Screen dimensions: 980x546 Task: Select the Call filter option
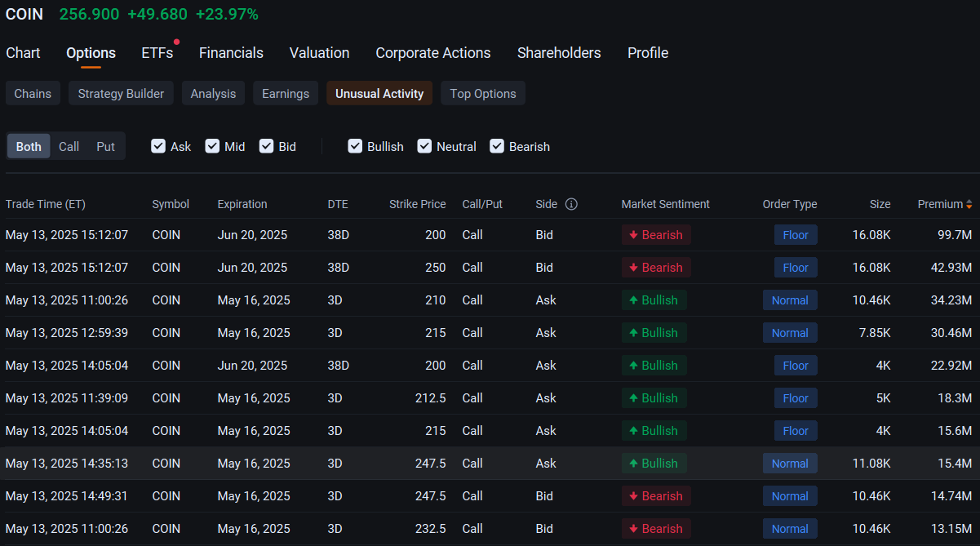click(x=69, y=146)
